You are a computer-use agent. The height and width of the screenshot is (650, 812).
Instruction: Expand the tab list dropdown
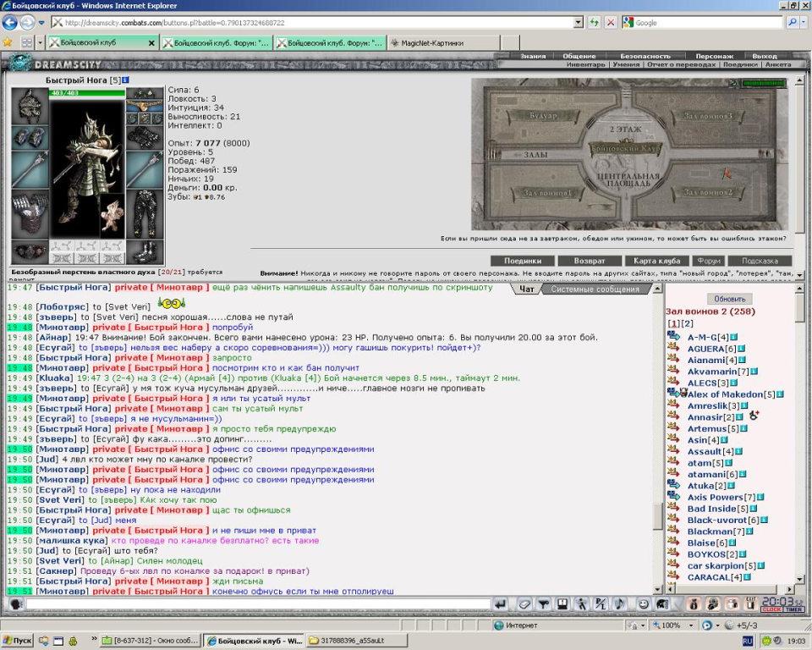tap(40, 42)
